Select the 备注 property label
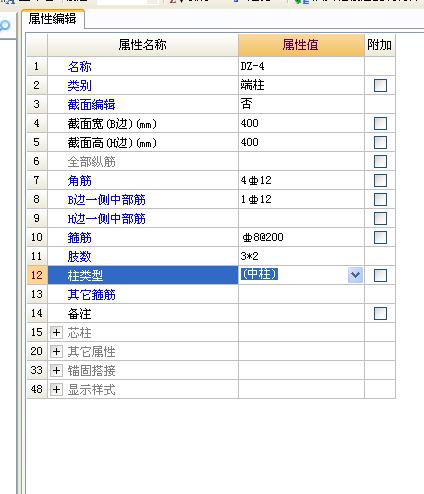The height and width of the screenshot is (494, 424). 79,314
